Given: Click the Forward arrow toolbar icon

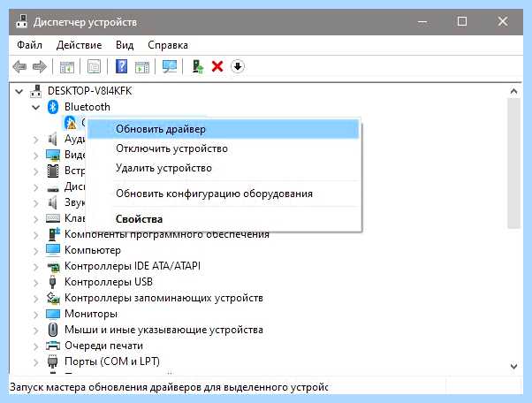Looking at the screenshot, I should pyautogui.click(x=40, y=66).
